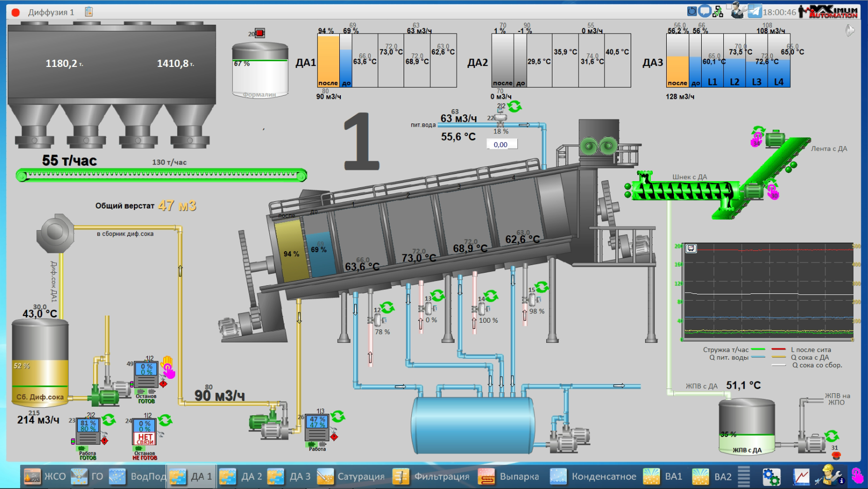The image size is (868, 489).
Task: Click the ДА1 orange 94 % level bar
Action: pos(328,59)
